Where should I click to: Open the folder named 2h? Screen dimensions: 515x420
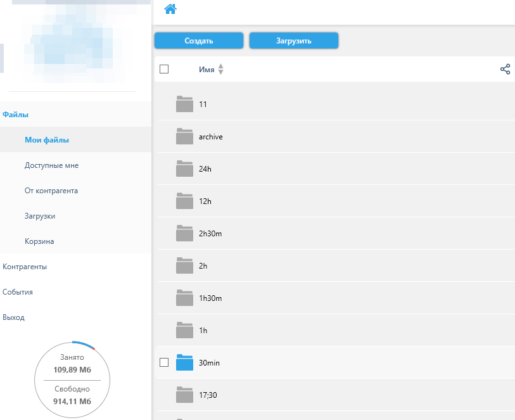(x=203, y=265)
